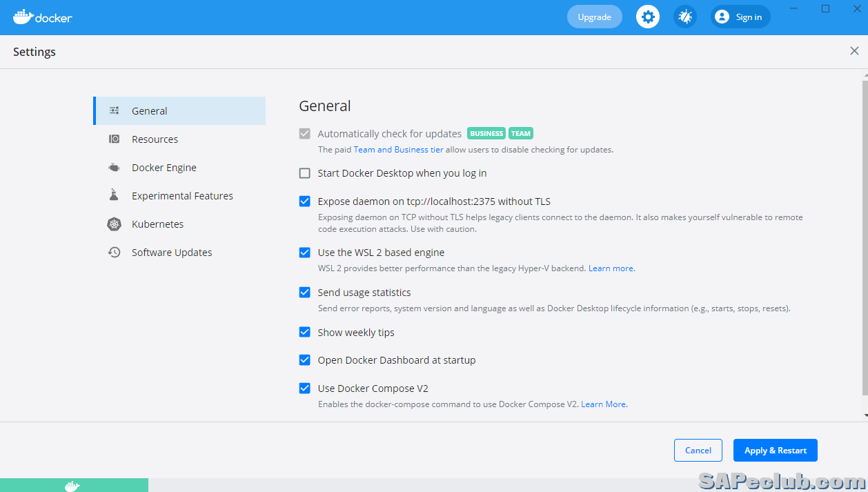Click the Experimental Features flask icon
Screen dimensions: 868x492
tap(115, 196)
